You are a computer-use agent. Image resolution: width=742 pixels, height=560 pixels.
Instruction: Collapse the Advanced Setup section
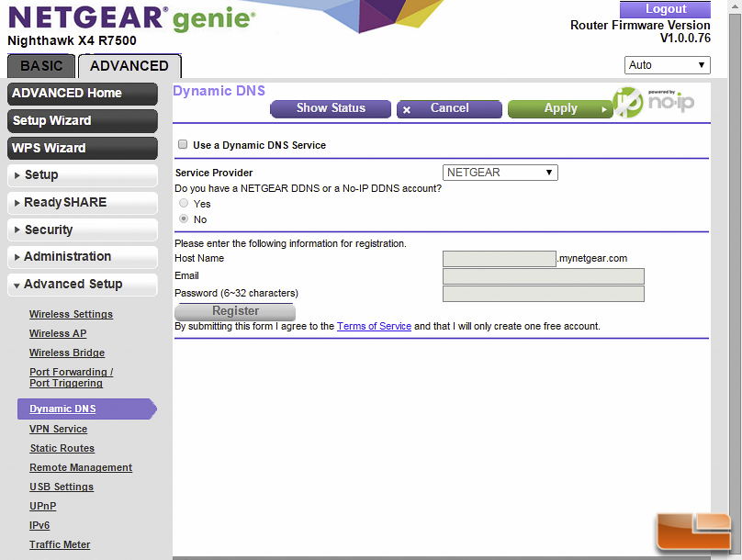(x=83, y=285)
